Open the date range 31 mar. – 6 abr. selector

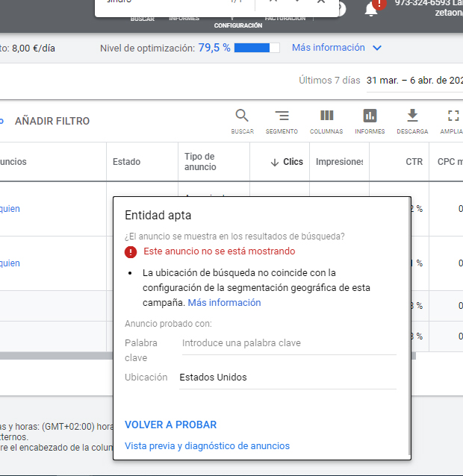pos(414,80)
